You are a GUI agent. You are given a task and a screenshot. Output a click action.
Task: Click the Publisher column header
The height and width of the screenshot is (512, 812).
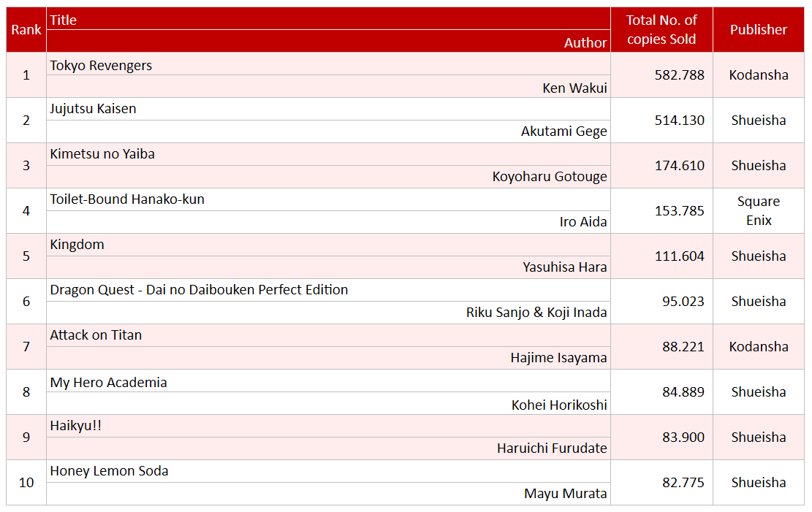pyautogui.click(x=759, y=29)
